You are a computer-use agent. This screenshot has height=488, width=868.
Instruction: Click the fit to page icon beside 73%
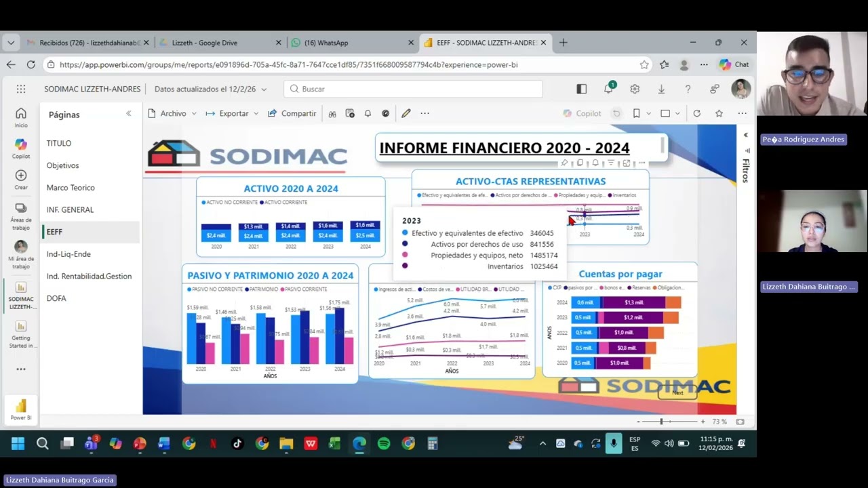[x=741, y=422]
